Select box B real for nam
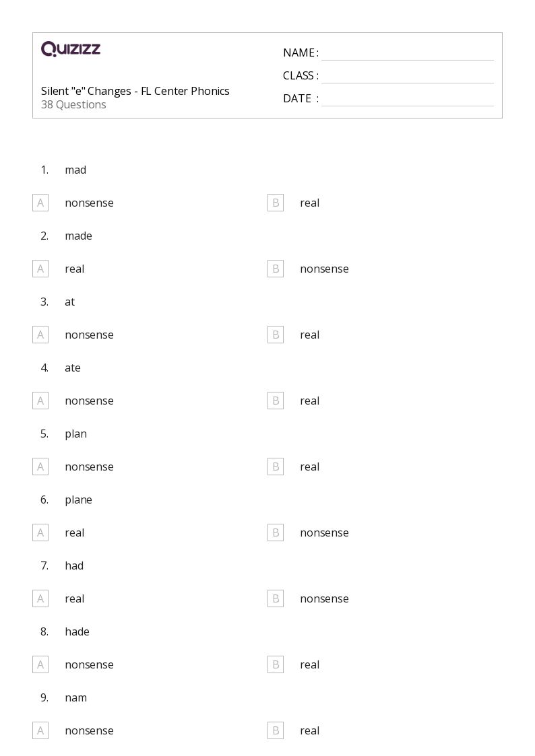The height and width of the screenshot is (756, 535). (276, 730)
